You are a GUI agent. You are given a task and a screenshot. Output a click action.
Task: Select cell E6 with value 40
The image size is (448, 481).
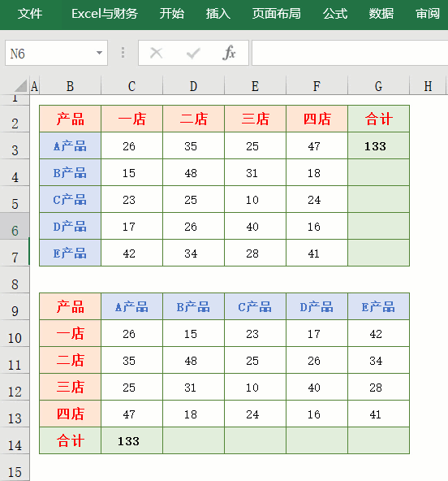coord(255,227)
